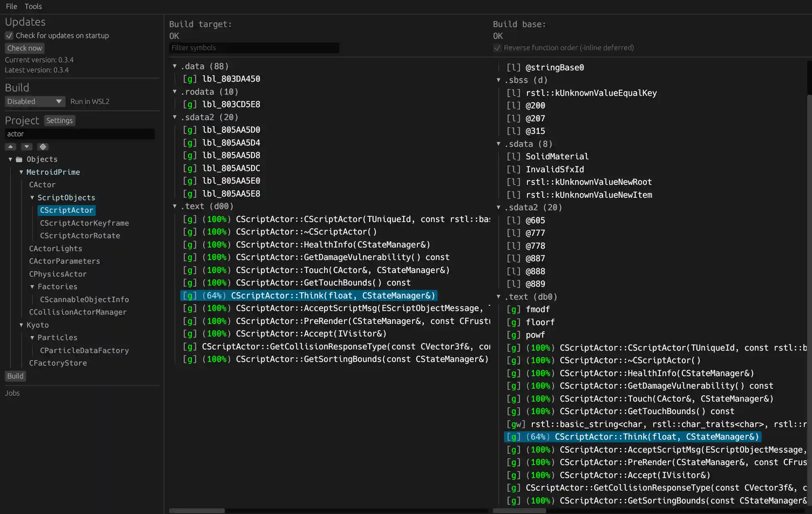Click the Filter symbols input field

[254, 48]
